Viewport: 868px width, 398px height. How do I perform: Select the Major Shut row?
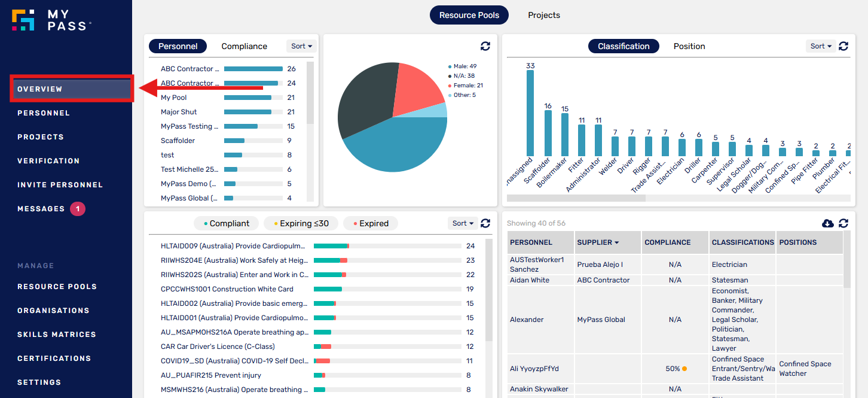tap(228, 112)
